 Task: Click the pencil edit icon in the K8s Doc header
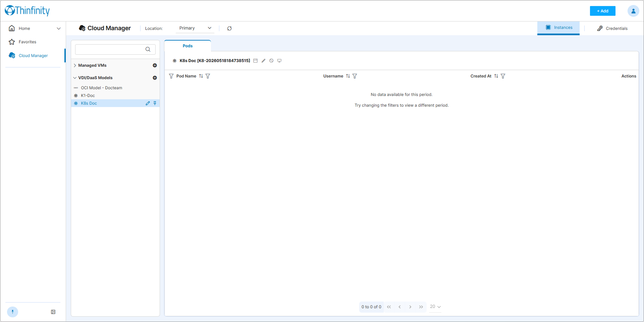coord(264,61)
